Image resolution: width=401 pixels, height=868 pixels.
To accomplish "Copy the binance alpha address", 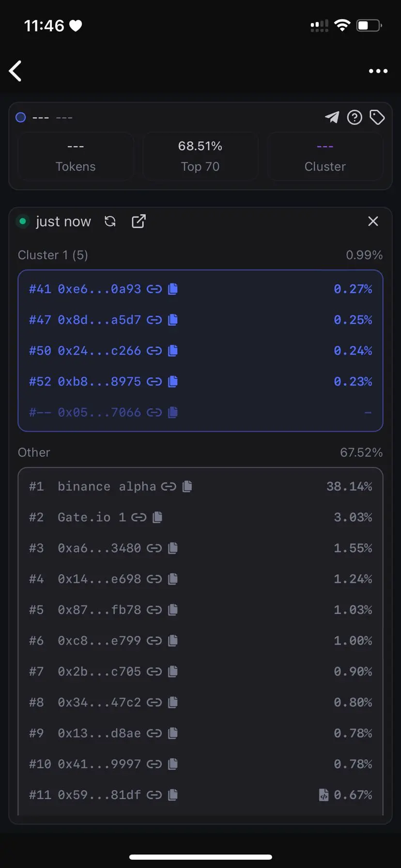I will [187, 486].
